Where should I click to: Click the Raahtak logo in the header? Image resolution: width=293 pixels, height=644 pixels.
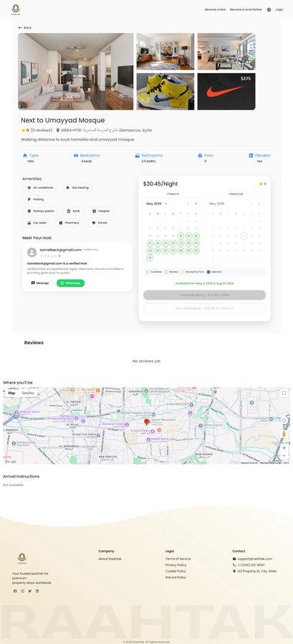(16, 9)
